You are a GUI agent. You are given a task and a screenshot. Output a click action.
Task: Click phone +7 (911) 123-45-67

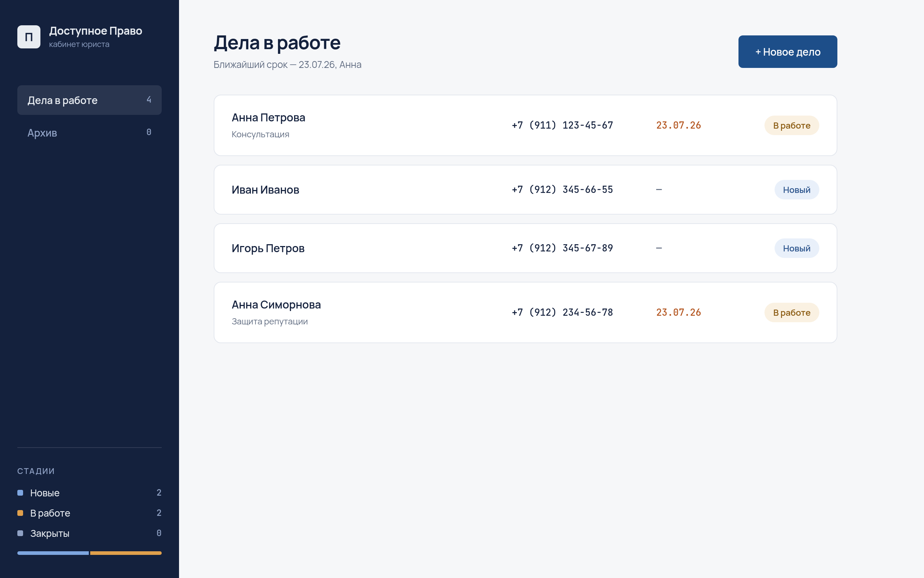coord(562,125)
